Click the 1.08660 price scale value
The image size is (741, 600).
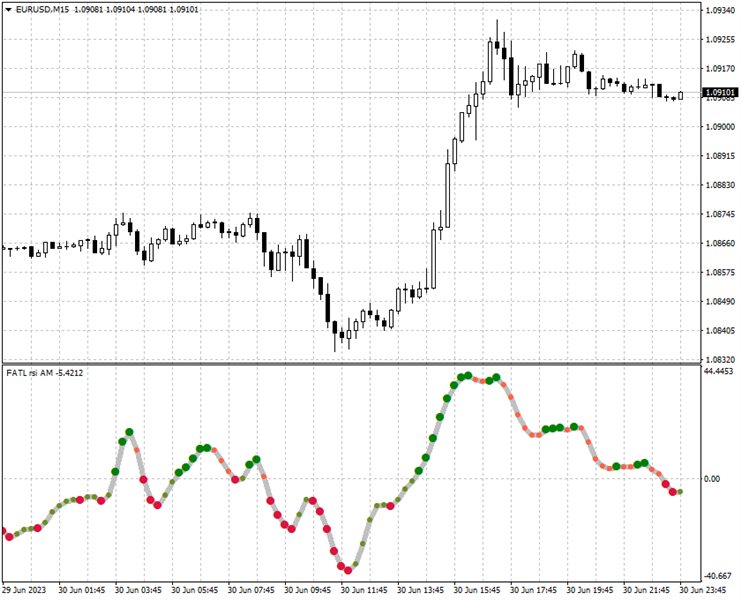[720, 243]
